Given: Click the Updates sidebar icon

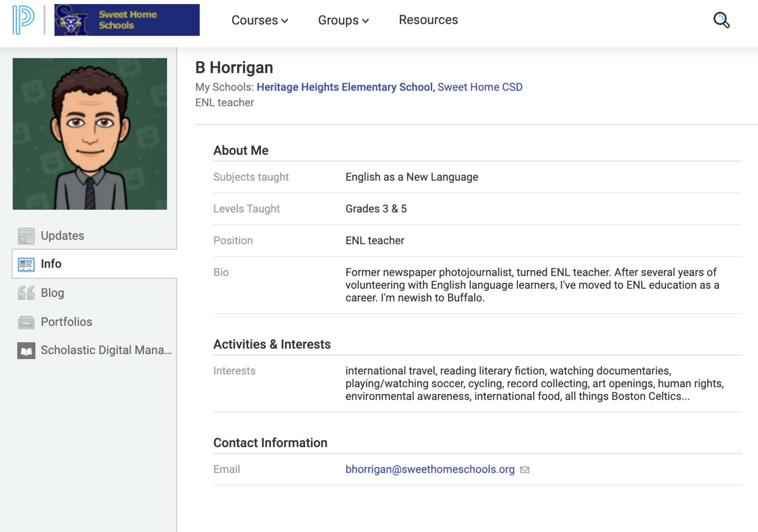Looking at the screenshot, I should 26,236.
